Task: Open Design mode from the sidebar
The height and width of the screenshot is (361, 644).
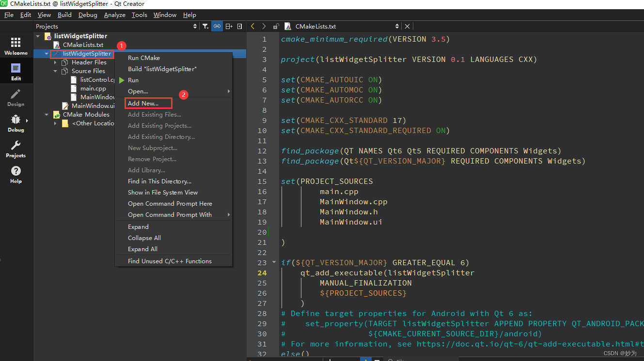Action: (x=16, y=97)
